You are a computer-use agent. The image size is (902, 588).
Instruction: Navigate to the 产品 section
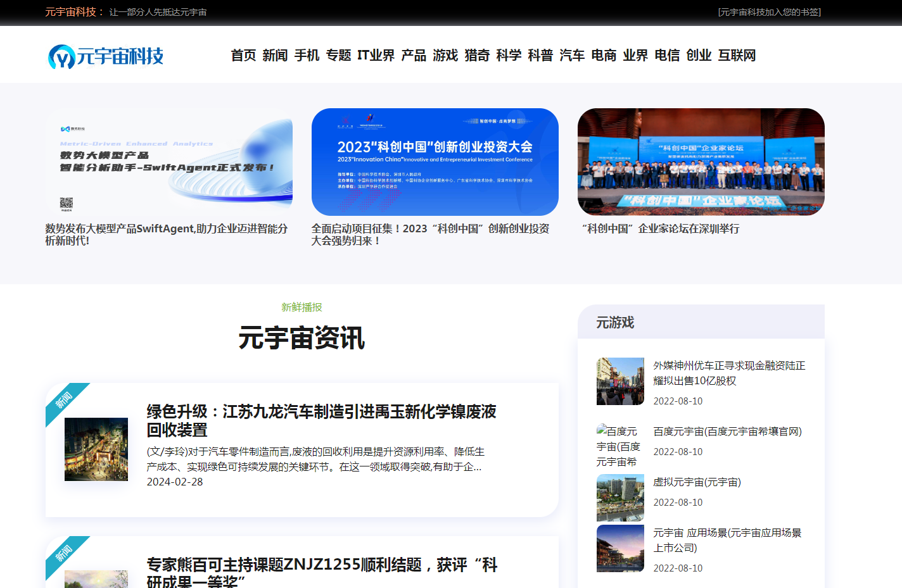point(414,56)
